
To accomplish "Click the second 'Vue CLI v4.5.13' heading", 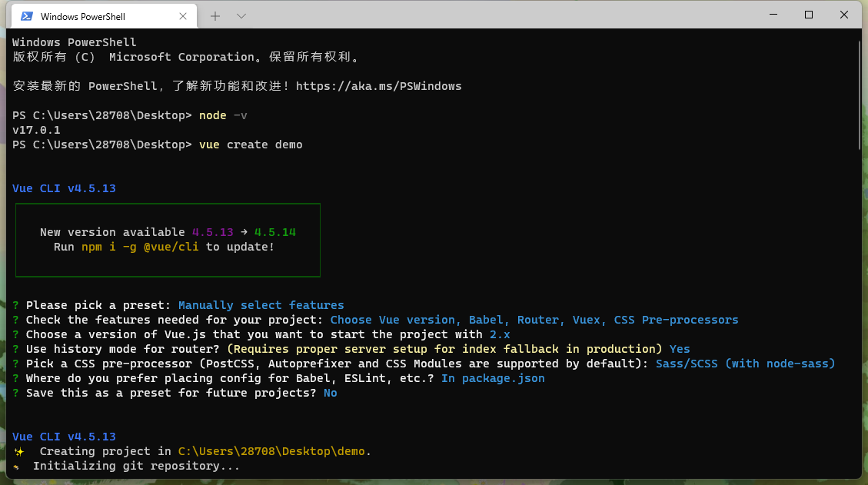I will [x=65, y=437].
